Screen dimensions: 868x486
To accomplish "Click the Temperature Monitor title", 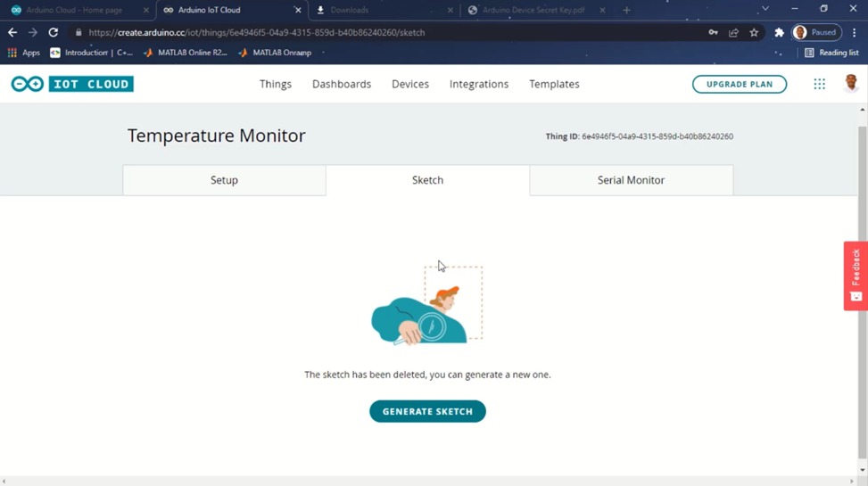I will point(217,136).
